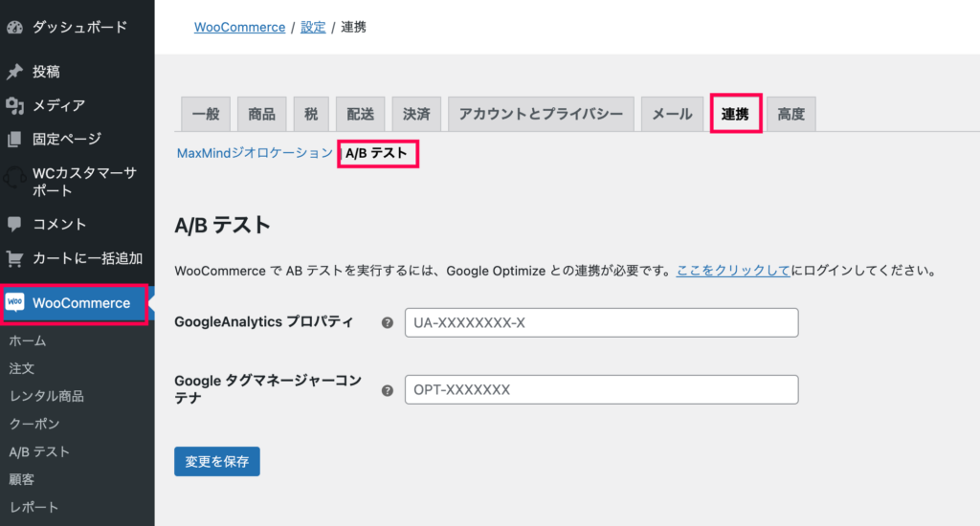Screen dimensions: 980x526
Task: Click the Dashboard gauge icon in sidebar
Action: 14,28
